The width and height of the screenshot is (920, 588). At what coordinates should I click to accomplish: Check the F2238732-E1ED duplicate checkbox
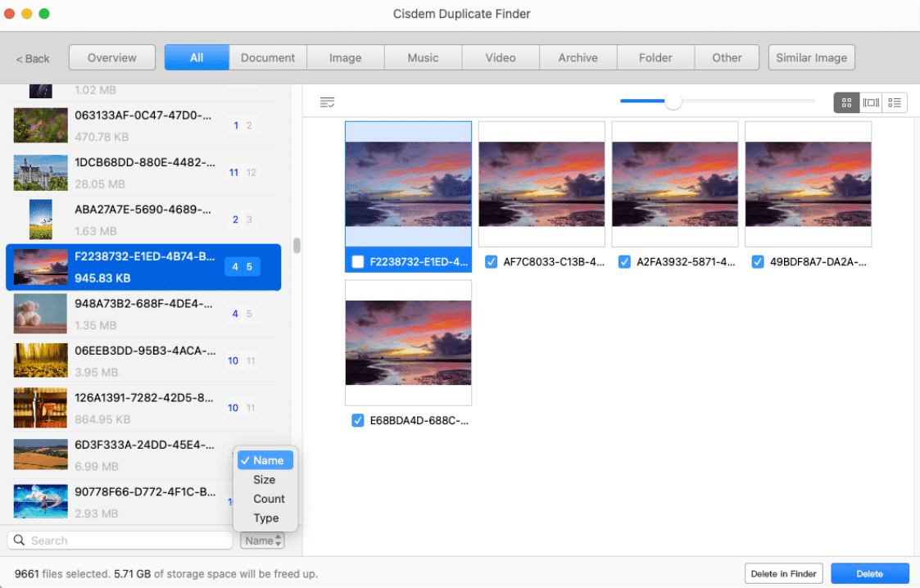[x=358, y=262]
